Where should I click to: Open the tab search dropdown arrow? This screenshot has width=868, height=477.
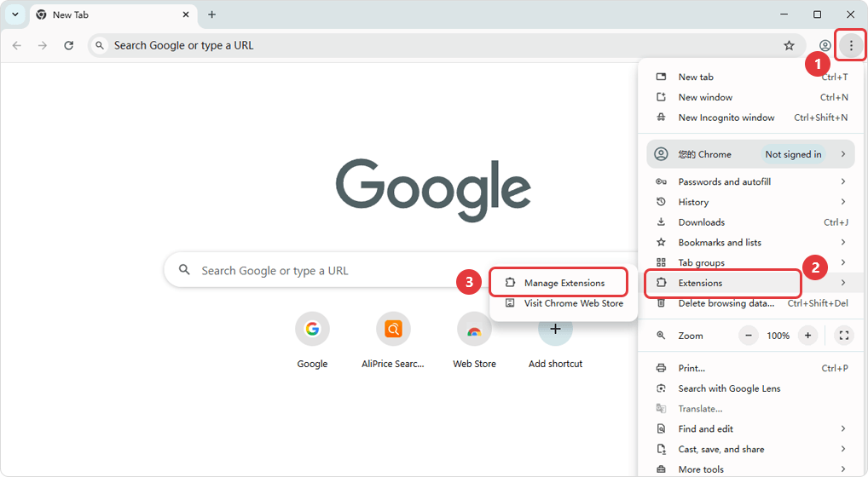(14, 14)
